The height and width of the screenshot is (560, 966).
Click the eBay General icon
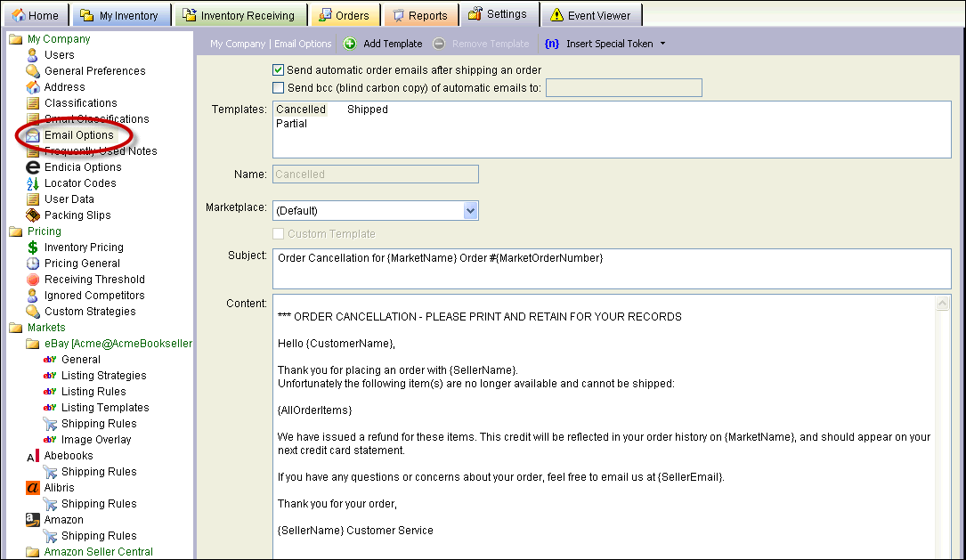click(50, 360)
